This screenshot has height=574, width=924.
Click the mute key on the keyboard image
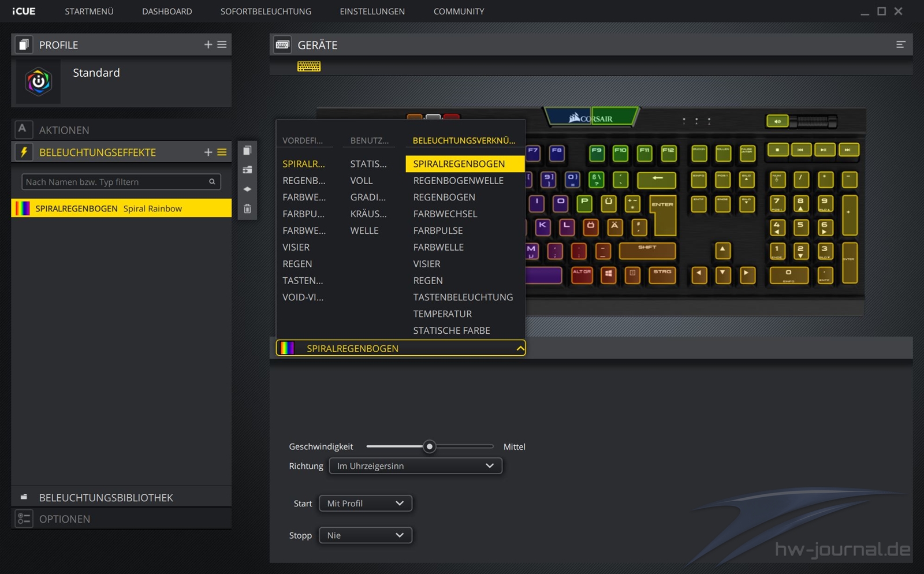tap(777, 121)
